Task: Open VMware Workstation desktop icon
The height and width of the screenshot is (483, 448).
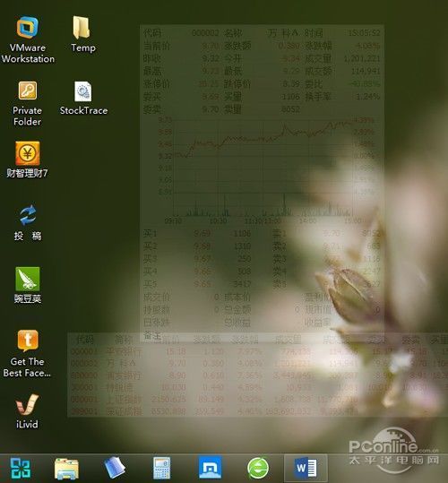Action: (x=28, y=39)
